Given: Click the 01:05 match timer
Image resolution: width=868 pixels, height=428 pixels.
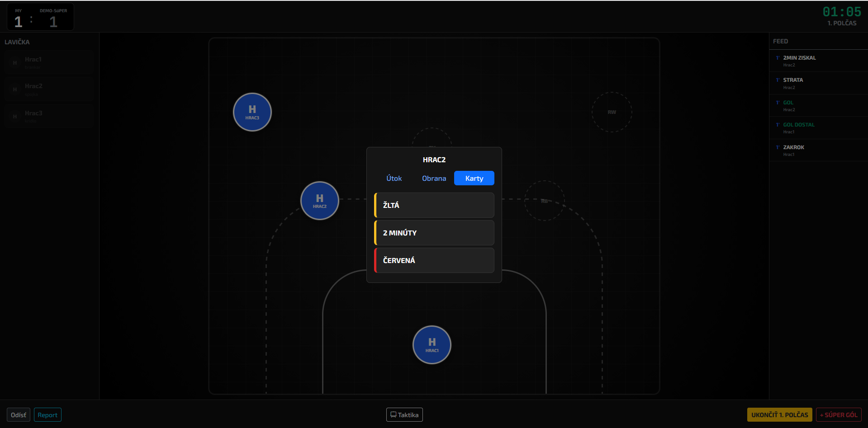Looking at the screenshot, I should coord(842,12).
